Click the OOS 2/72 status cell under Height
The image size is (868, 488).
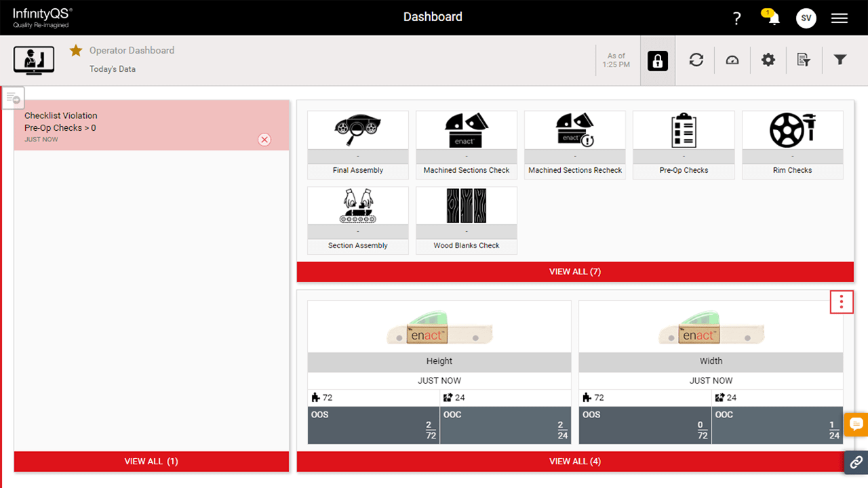point(374,424)
